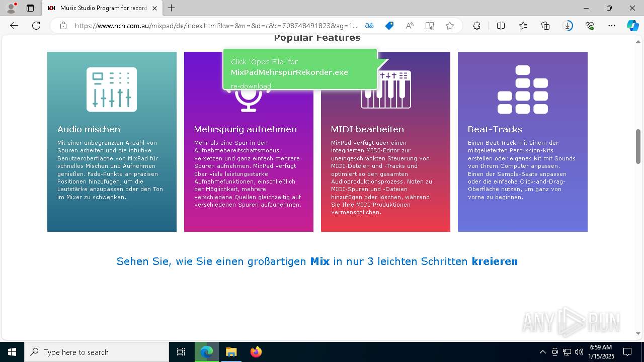
Task: Click the Audio mischen heading
Action: click(x=89, y=129)
